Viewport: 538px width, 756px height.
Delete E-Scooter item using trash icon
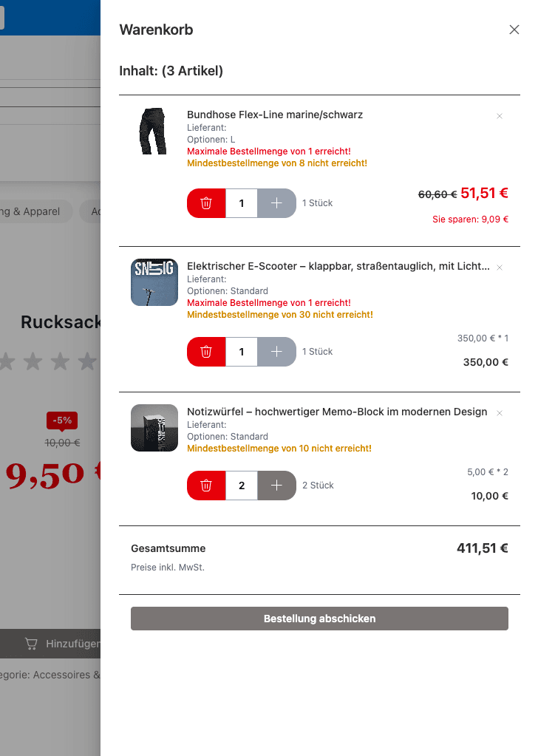[x=206, y=352]
